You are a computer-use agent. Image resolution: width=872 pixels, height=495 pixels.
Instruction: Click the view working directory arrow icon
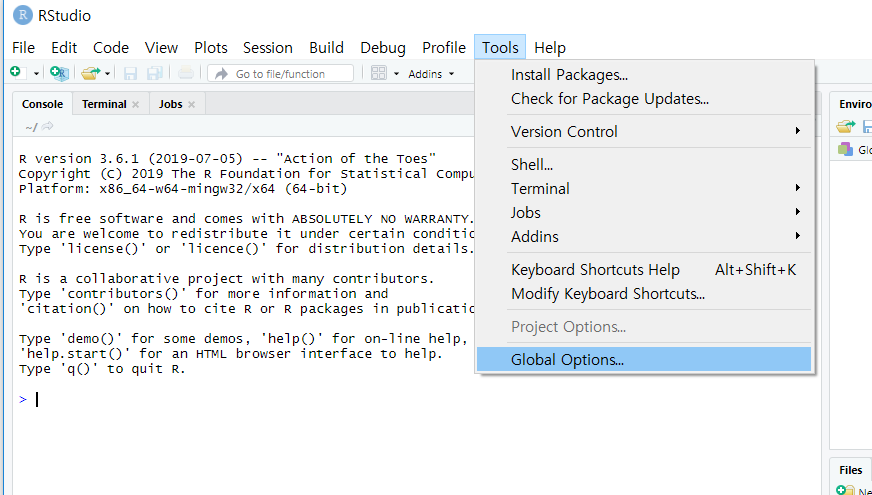click(x=47, y=127)
